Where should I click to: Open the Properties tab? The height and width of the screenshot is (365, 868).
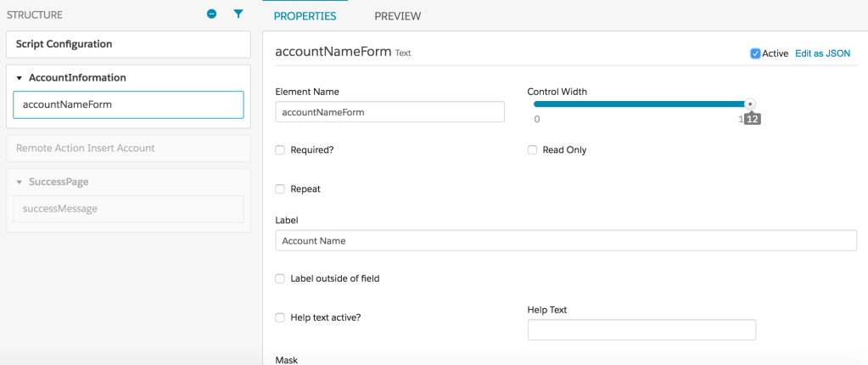[x=305, y=16]
